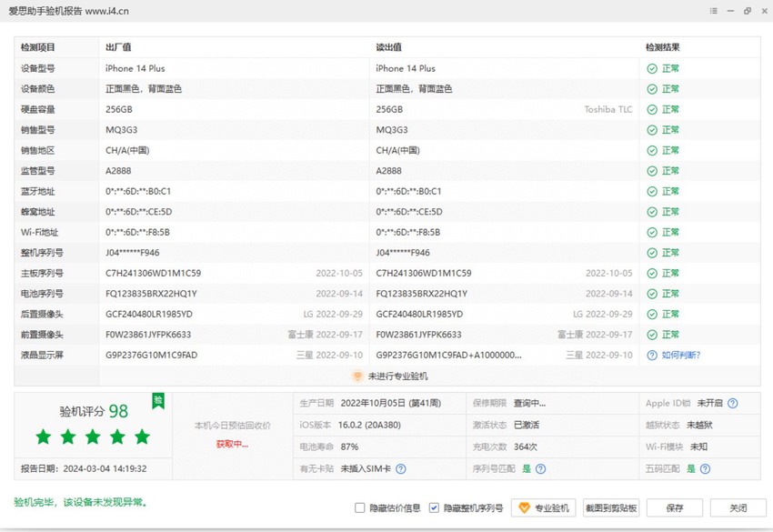
Task: Click the green check icon in 设备型号 row
Action: click(652, 68)
